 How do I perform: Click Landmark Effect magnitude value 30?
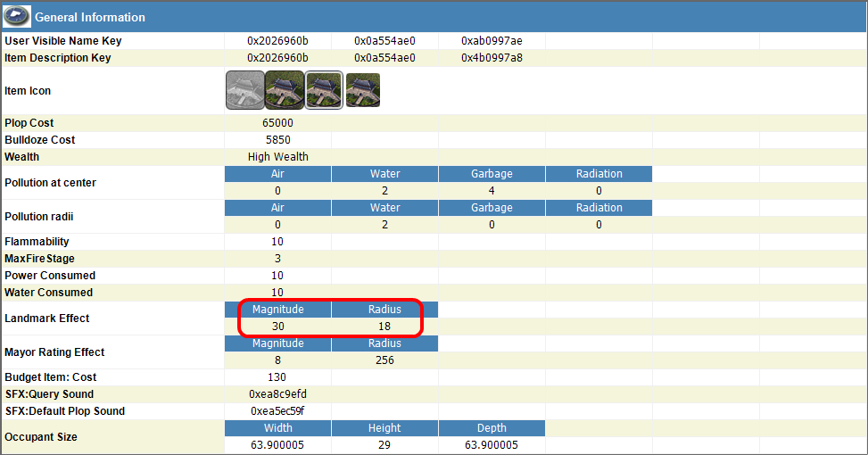[278, 327]
